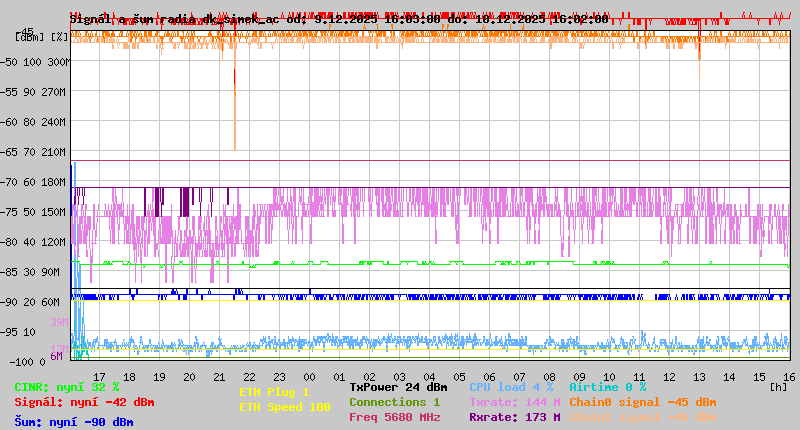The image size is (800, 430).
Task: Click the [dBm] axis unit label
Action: (30, 36)
